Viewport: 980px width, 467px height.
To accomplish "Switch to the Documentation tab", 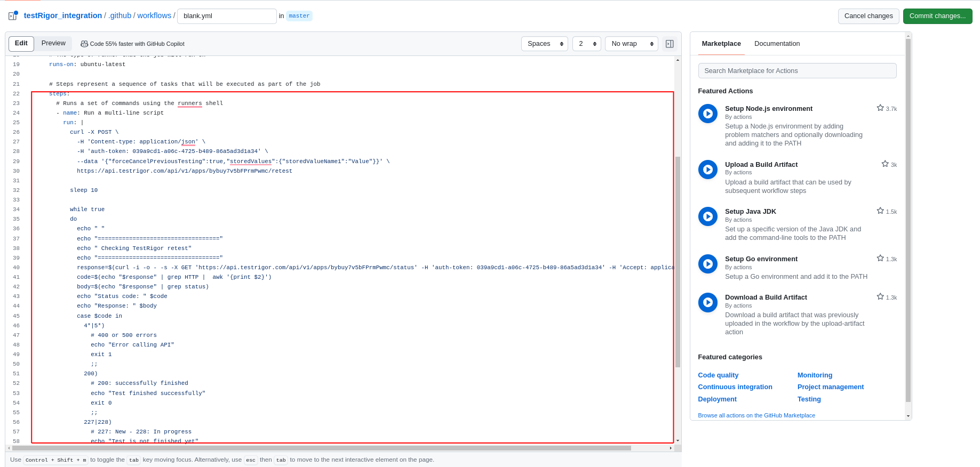I will [777, 44].
